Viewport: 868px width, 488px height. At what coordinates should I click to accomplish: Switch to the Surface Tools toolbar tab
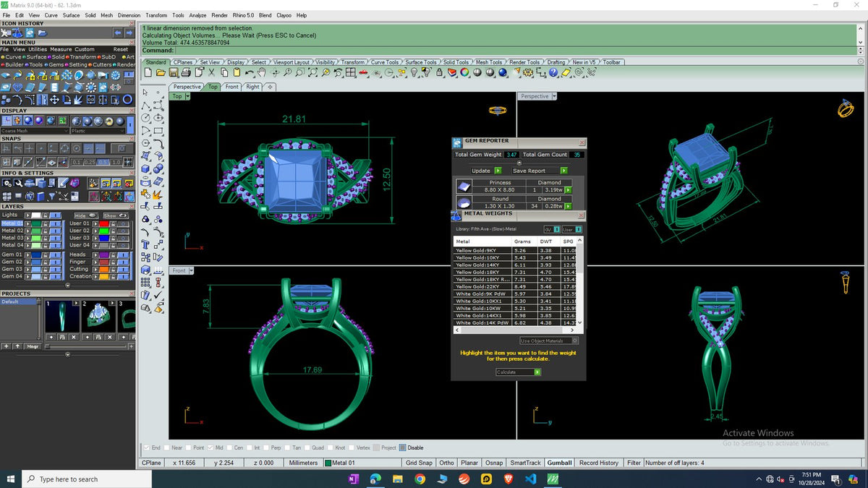(420, 62)
